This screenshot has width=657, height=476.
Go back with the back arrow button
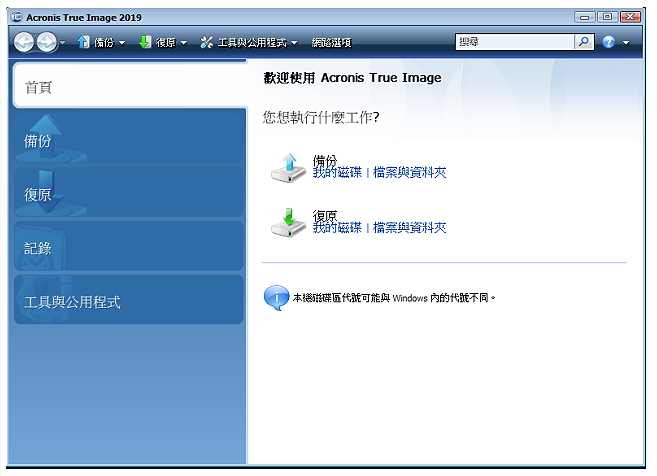click(24, 42)
